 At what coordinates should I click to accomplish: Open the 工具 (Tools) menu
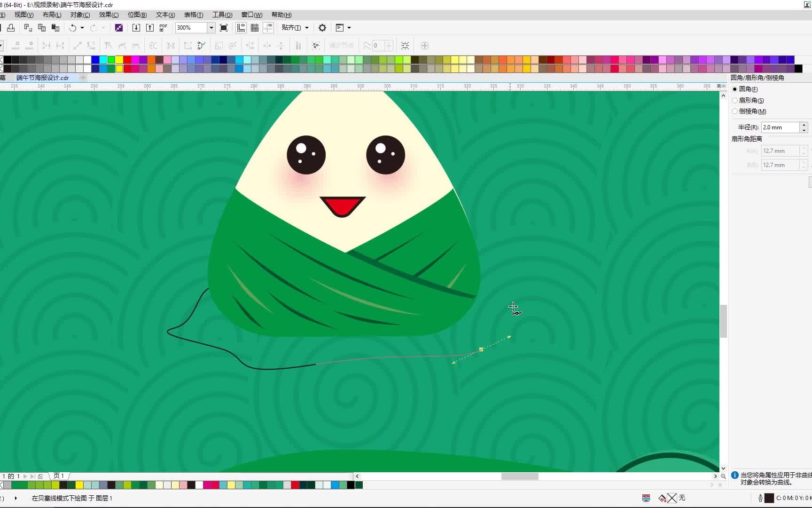pyautogui.click(x=222, y=15)
